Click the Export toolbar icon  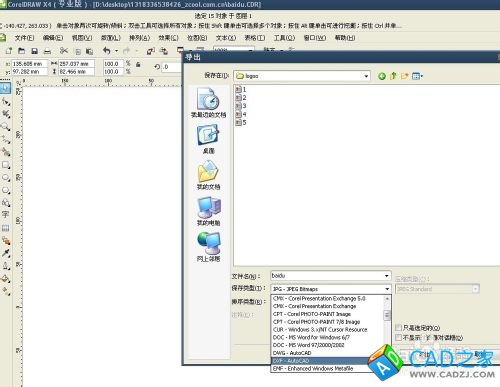tap(163, 51)
